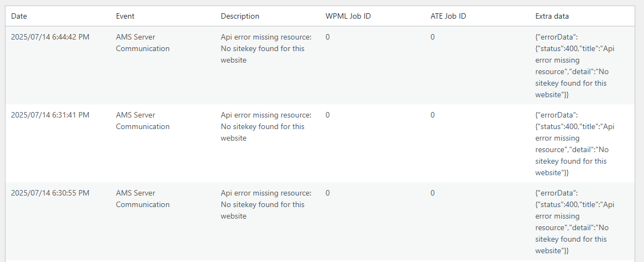Select the description text in the 6:30:55 PM row
This screenshot has height=262, width=644.
[x=265, y=205]
